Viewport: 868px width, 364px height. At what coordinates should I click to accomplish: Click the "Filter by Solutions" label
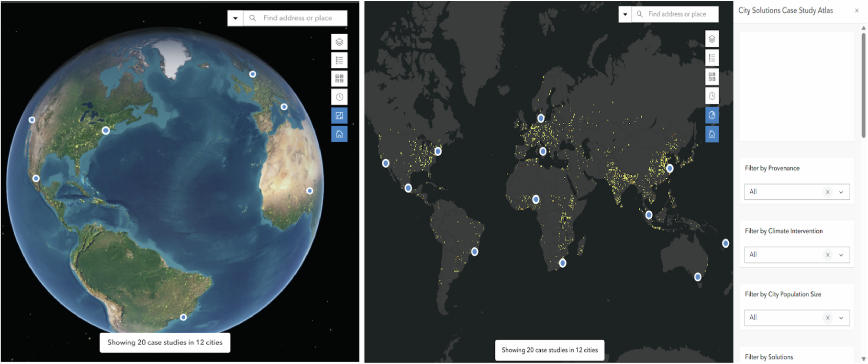coord(769,357)
